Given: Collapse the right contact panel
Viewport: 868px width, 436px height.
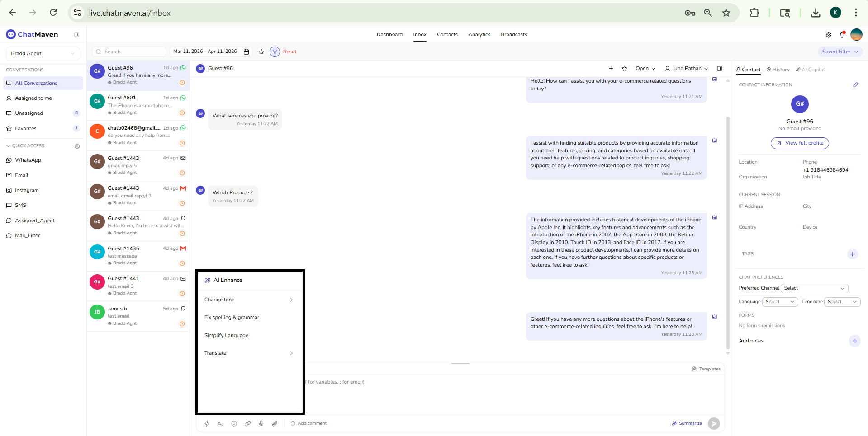Looking at the screenshot, I should pos(720,68).
